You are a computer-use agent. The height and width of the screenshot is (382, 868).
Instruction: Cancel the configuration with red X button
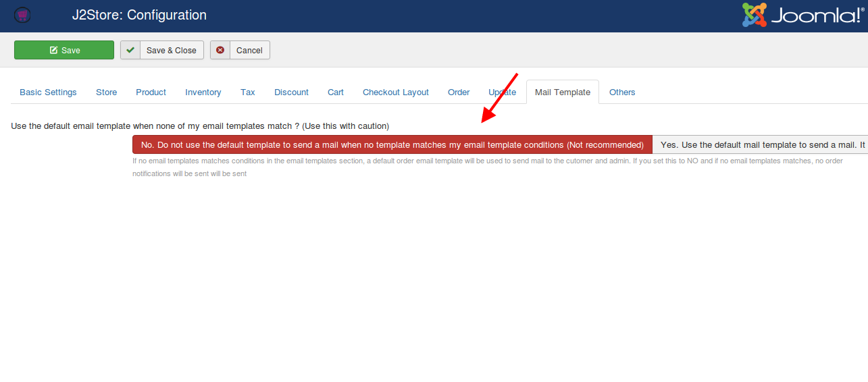240,51
